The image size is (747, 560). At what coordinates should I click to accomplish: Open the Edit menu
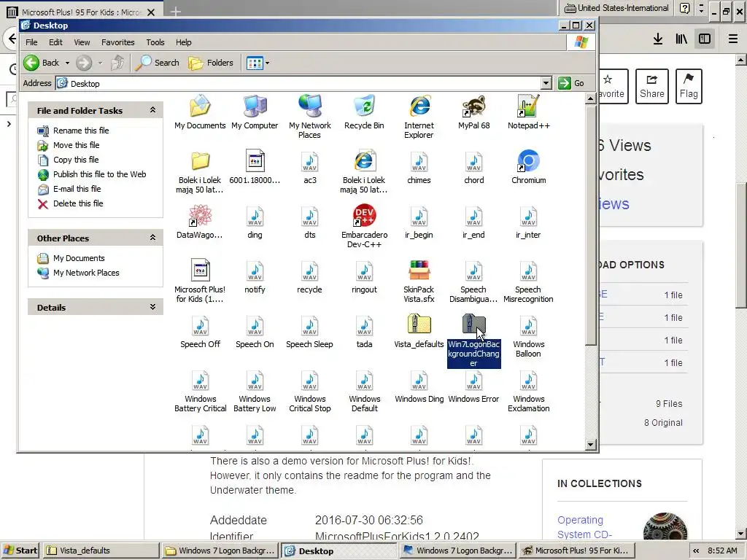pyautogui.click(x=55, y=42)
